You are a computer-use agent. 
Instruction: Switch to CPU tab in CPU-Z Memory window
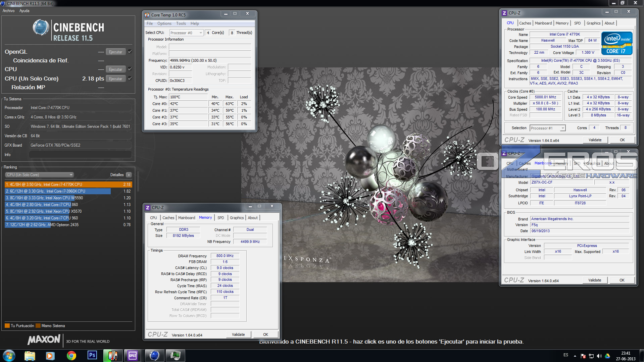tap(153, 218)
